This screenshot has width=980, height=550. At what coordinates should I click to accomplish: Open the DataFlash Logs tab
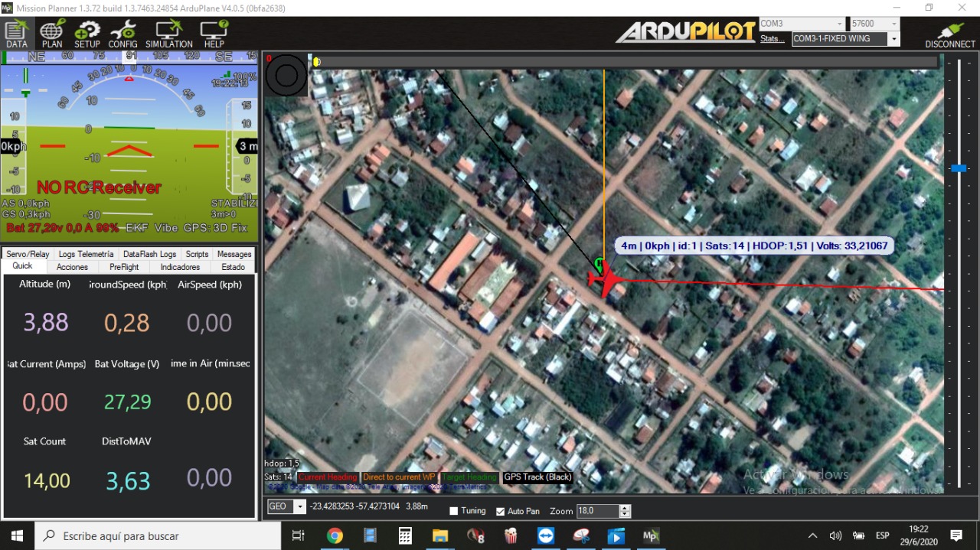point(149,254)
